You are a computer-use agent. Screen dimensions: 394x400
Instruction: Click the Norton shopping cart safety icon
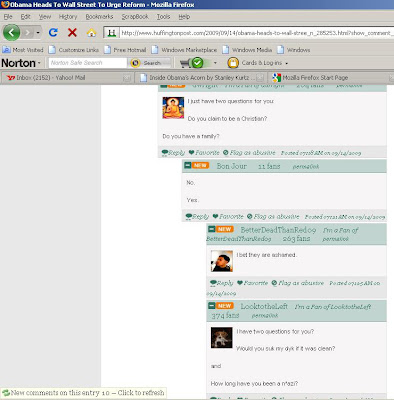[192, 63]
